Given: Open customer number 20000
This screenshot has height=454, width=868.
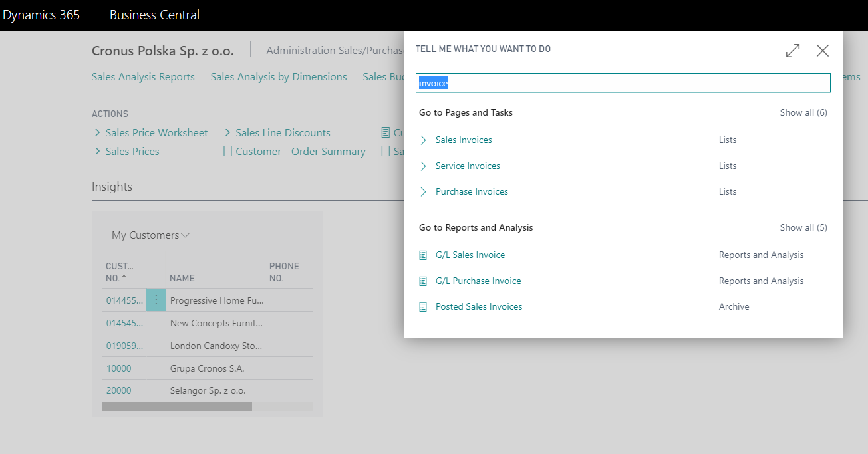Looking at the screenshot, I should 119,391.
